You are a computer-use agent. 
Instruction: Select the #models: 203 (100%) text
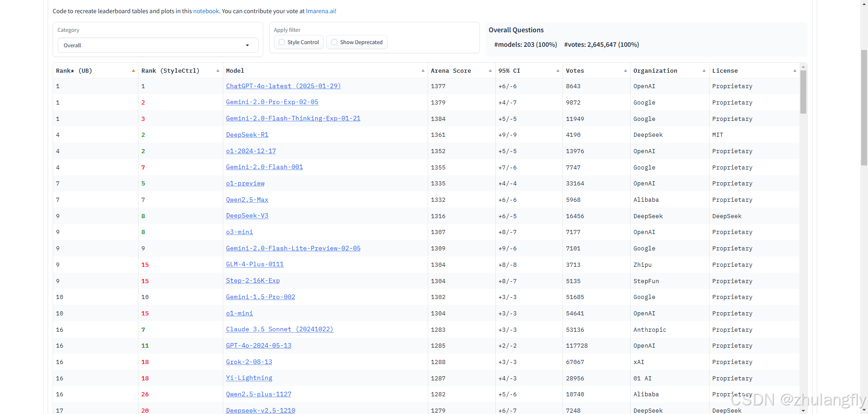pos(525,45)
